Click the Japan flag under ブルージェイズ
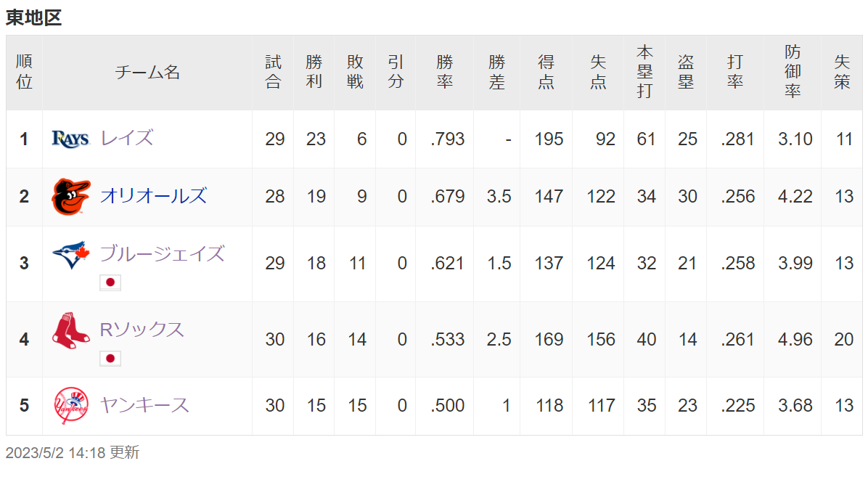 point(110,282)
